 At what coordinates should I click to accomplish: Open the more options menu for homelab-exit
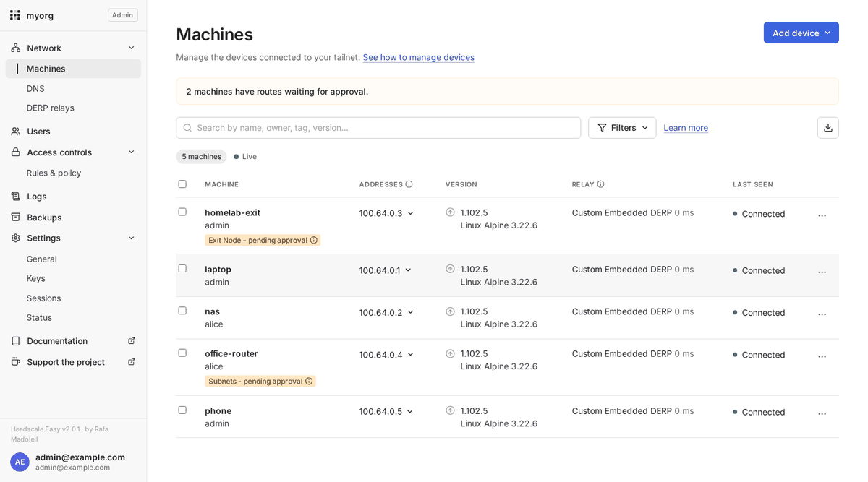[x=822, y=215]
